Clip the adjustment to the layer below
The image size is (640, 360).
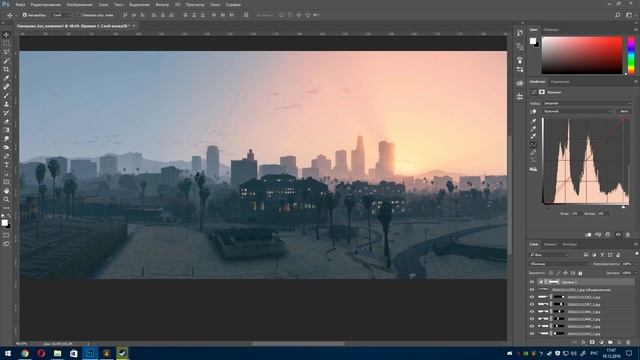pos(588,235)
